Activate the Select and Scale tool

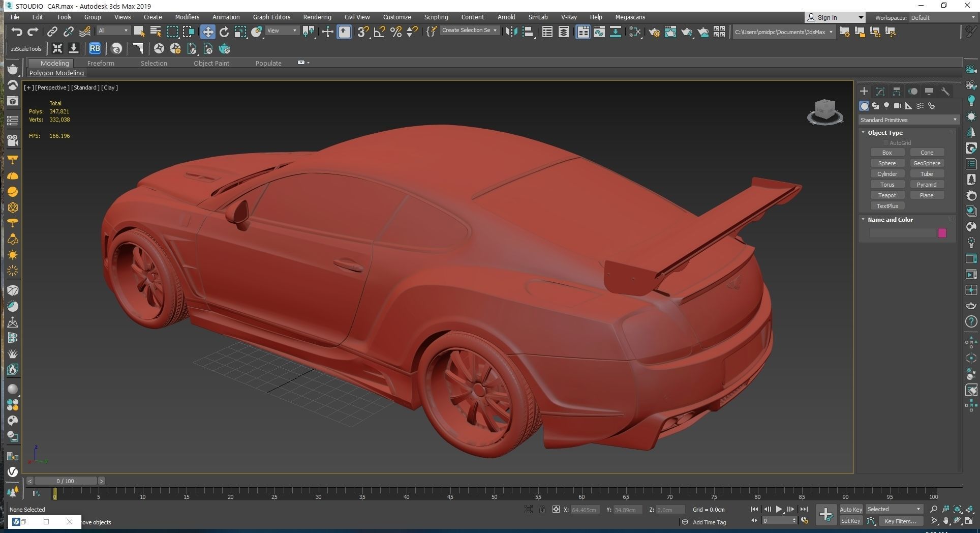(240, 32)
